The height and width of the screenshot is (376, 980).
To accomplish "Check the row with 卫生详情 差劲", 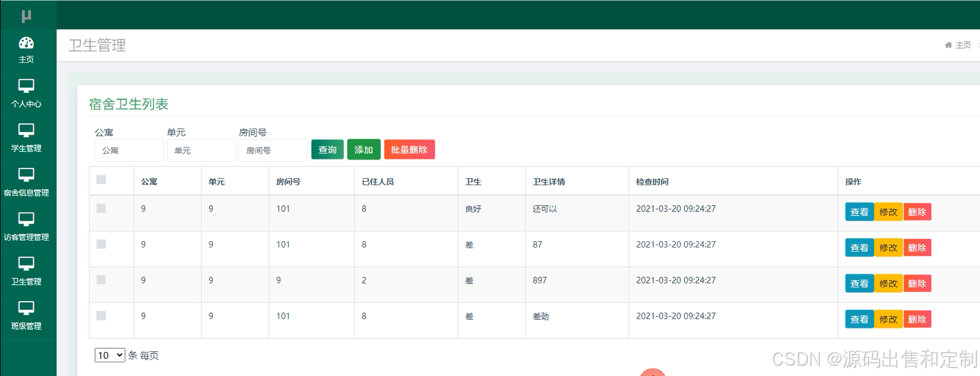I will pyautogui.click(x=101, y=315).
